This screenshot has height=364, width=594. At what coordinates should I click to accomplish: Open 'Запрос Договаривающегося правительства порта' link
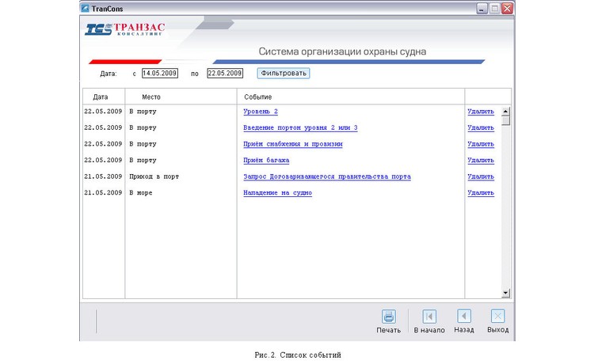click(326, 176)
